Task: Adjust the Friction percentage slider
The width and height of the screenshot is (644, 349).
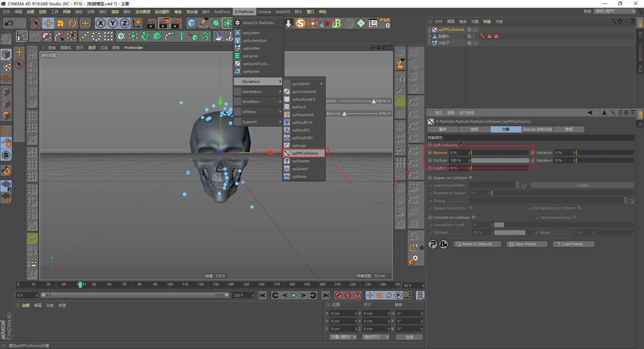Action: coord(499,160)
